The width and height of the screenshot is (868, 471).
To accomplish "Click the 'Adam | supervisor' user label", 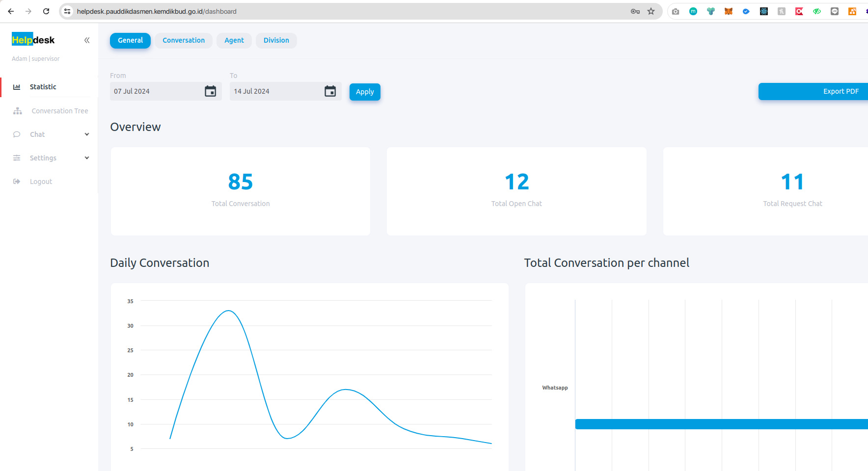I will [35, 59].
